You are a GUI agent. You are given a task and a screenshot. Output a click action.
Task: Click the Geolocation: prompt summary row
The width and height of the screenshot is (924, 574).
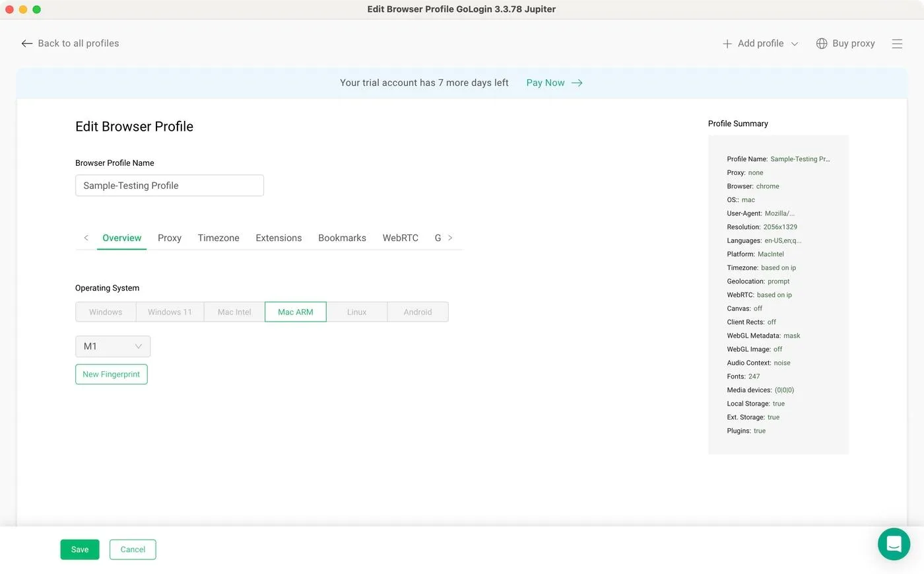click(x=758, y=282)
